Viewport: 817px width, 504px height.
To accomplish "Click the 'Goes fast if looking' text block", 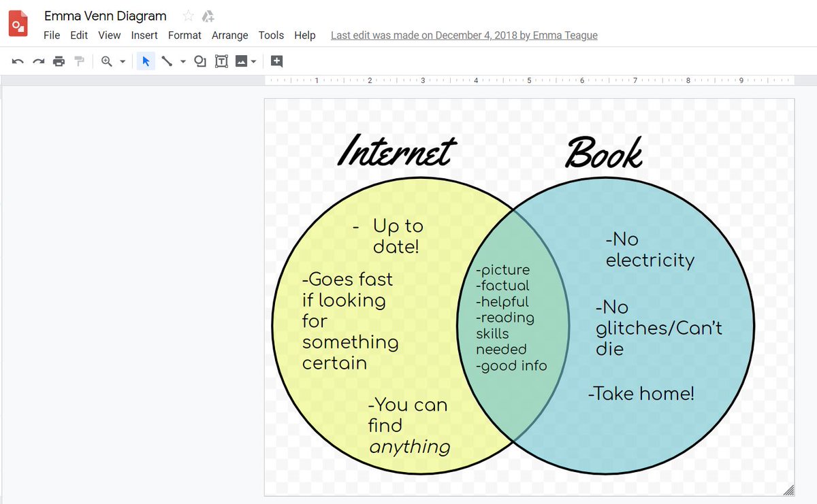I will tap(351, 321).
